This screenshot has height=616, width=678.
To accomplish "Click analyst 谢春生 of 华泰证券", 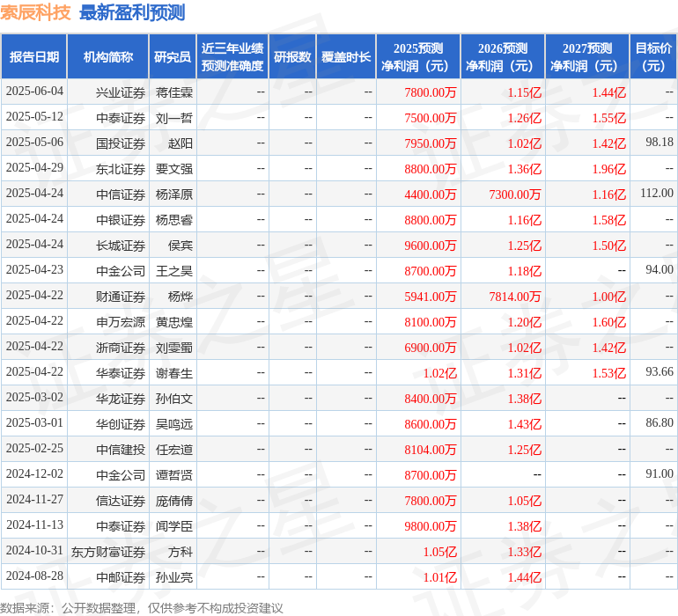I will pos(174,373).
